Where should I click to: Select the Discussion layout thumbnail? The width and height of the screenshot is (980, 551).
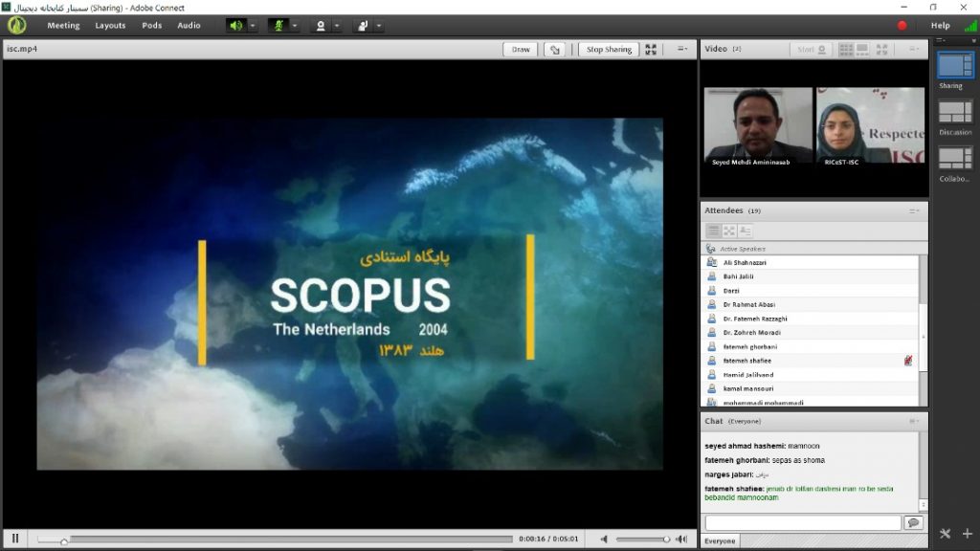(x=954, y=112)
